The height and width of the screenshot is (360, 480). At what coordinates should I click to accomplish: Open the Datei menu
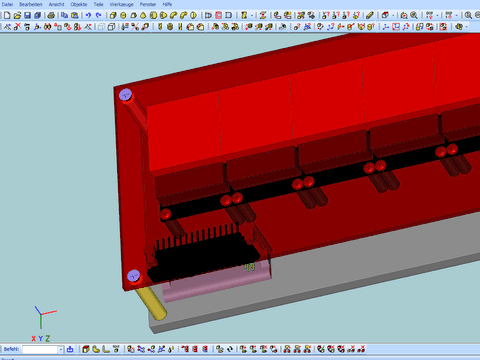pos(7,4)
